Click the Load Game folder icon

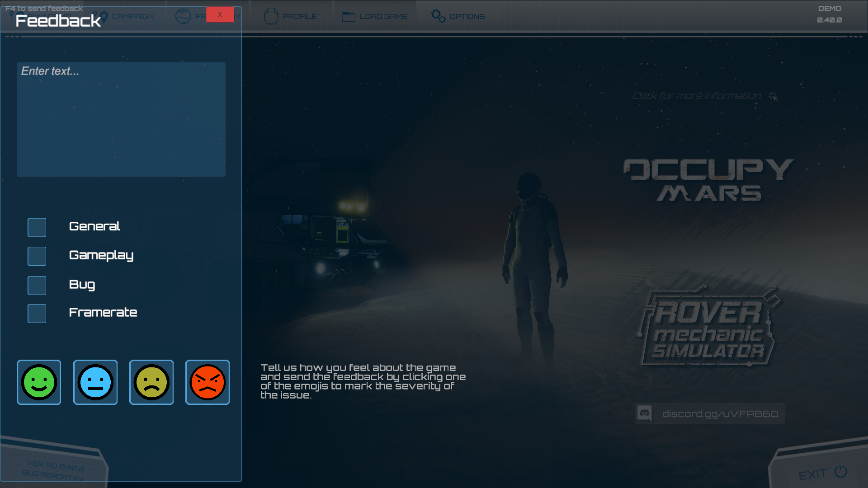(x=349, y=17)
